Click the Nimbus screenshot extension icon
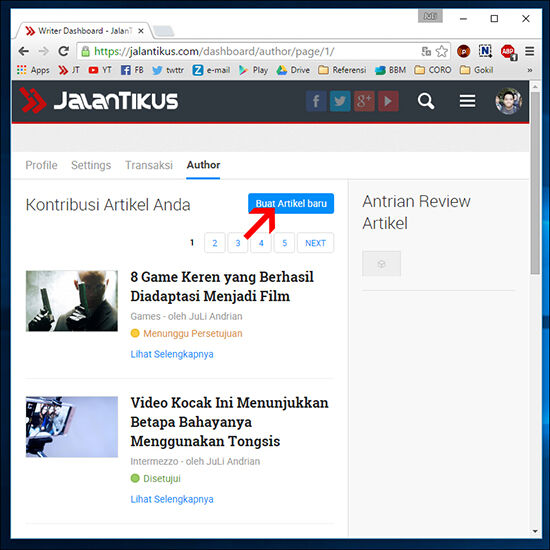 coord(485,52)
